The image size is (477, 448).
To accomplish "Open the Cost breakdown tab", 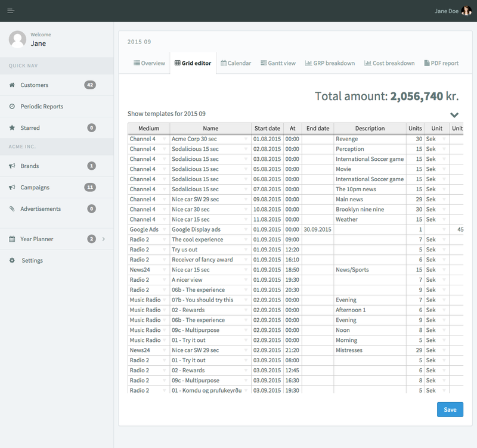I will point(389,63).
